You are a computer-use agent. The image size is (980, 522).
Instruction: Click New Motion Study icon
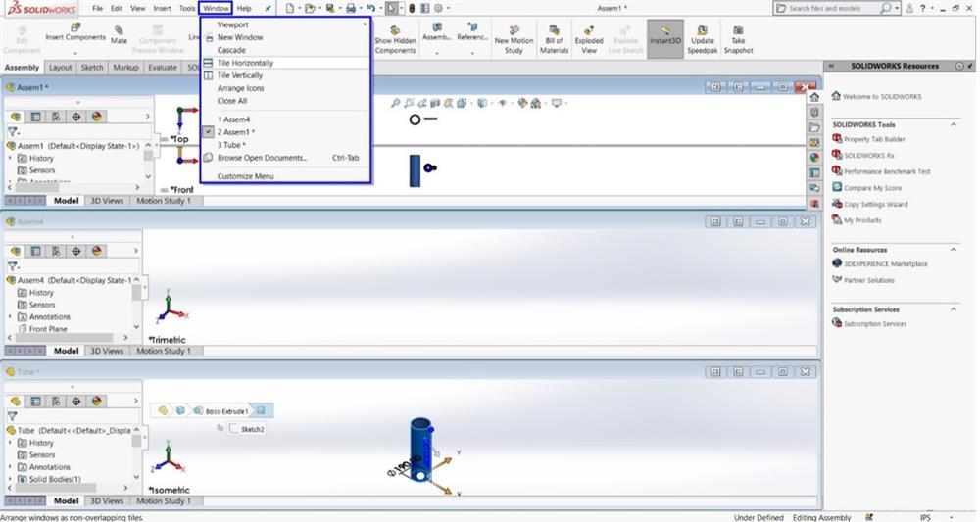point(514,40)
